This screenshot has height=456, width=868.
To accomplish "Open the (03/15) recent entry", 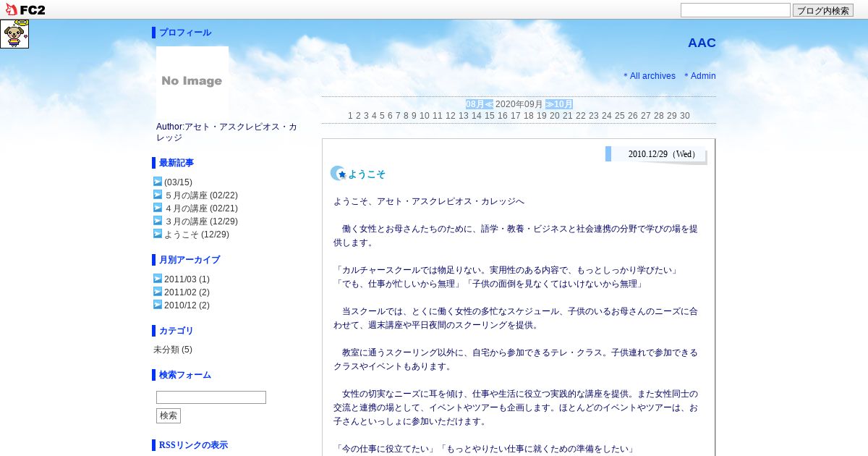I will pyautogui.click(x=178, y=182).
